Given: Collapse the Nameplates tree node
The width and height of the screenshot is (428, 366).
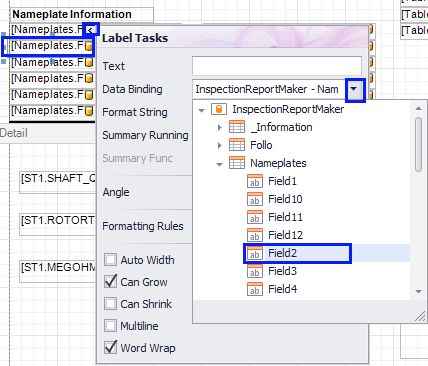Looking at the screenshot, I should coord(219,164).
